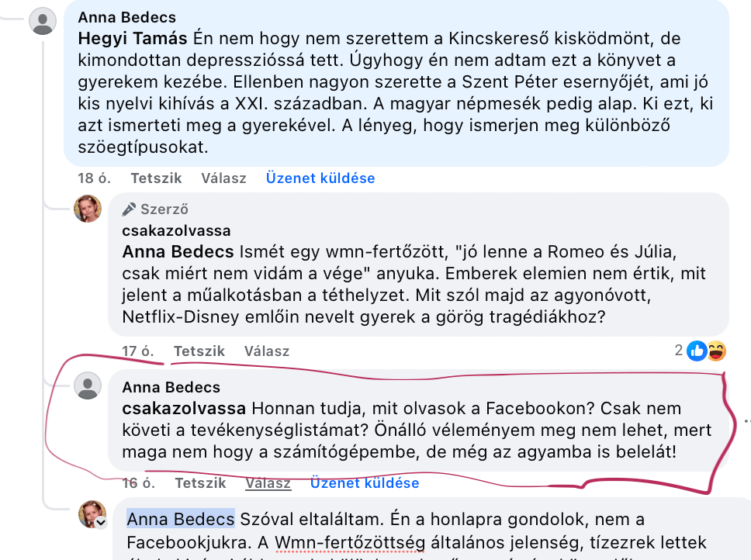Click the 16 ó. timestamp link
The width and height of the screenshot is (751, 560).
[138, 482]
